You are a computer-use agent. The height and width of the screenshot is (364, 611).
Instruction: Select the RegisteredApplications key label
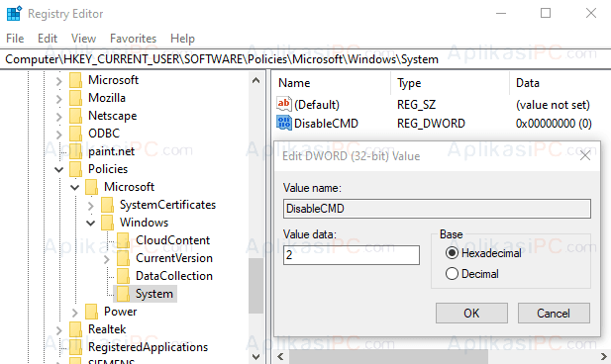149,347
